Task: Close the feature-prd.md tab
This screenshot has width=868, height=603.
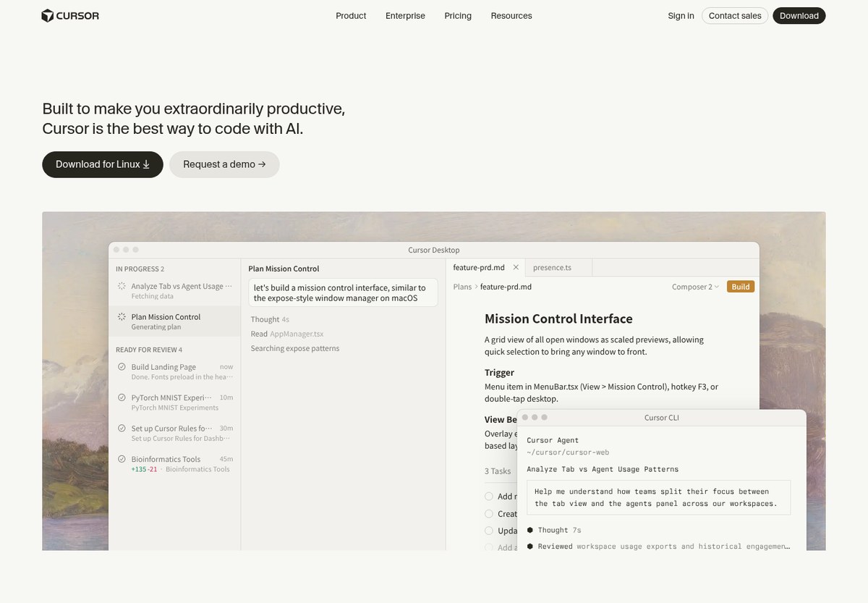Action: 516,267
